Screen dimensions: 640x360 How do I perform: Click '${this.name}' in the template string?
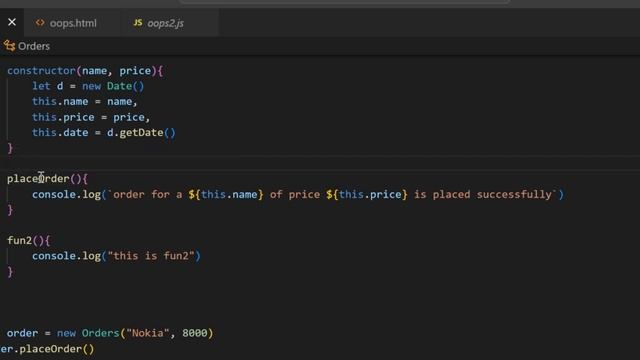(x=226, y=194)
